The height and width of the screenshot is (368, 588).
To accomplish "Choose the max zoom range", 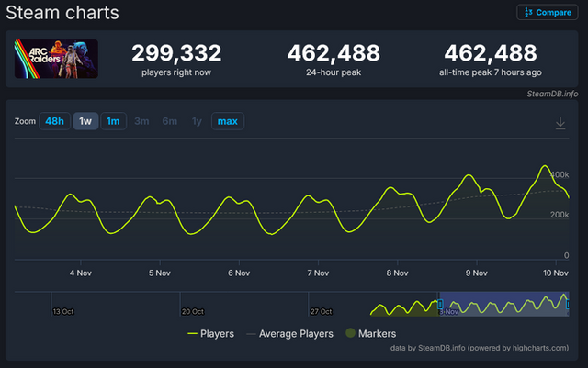I will pyautogui.click(x=228, y=121).
